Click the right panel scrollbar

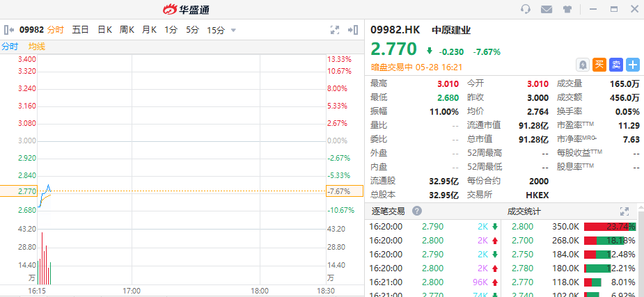point(641,255)
